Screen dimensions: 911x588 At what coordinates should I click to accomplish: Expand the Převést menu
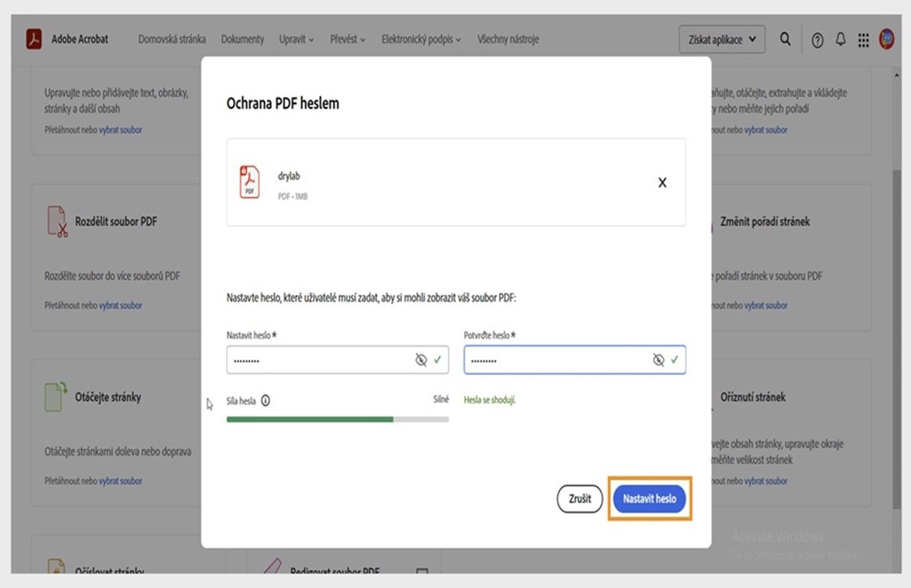[347, 39]
